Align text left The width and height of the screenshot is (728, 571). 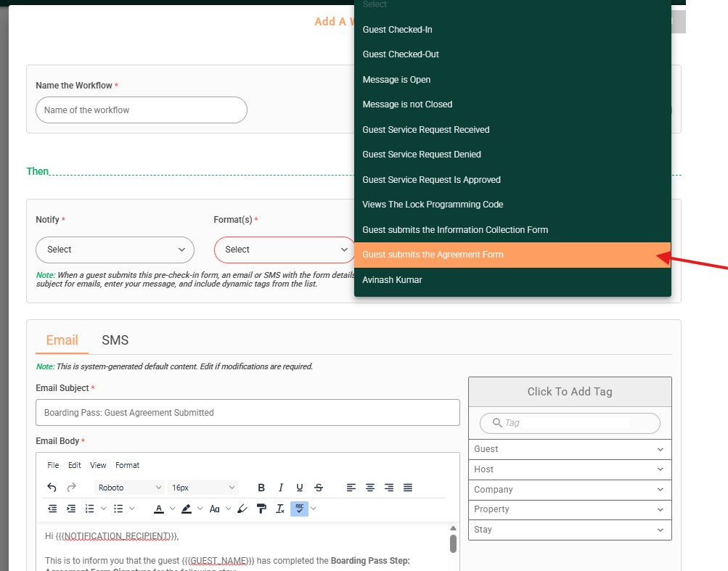[351, 488]
